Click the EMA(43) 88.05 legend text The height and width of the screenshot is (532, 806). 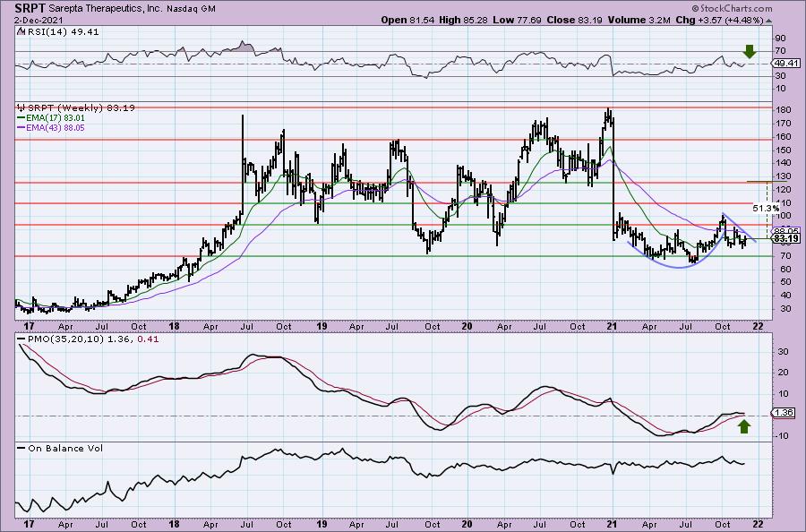pyautogui.click(x=56, y=127)
